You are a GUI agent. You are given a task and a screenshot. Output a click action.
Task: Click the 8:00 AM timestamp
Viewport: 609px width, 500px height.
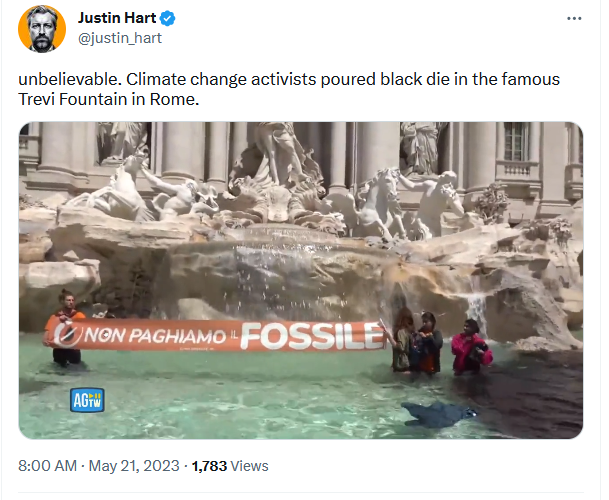(47, 466)
